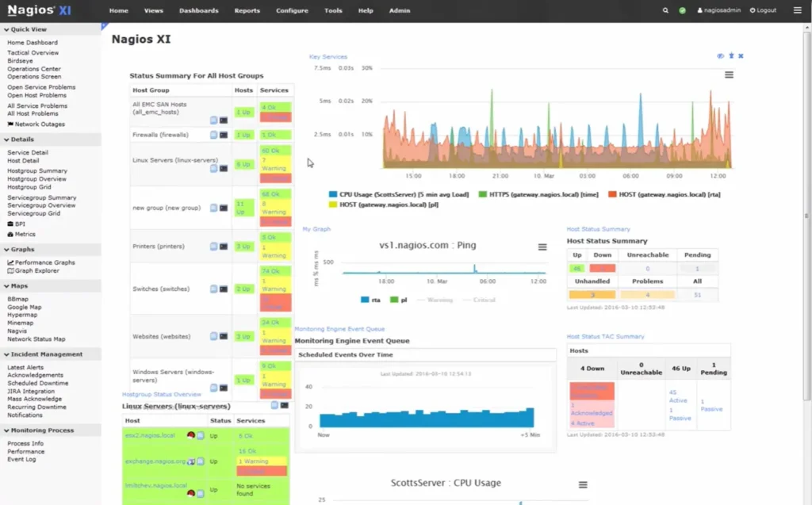This screenshot has height=505, width=812.
Task: Open Monitoring Engine Event Queue link
Action: pyautogui.click(x=339, y=329)
